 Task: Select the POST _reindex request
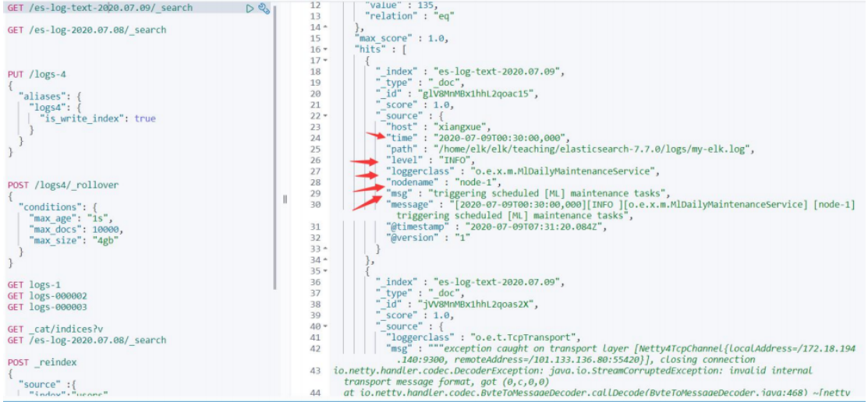click(x=42, y=362)
